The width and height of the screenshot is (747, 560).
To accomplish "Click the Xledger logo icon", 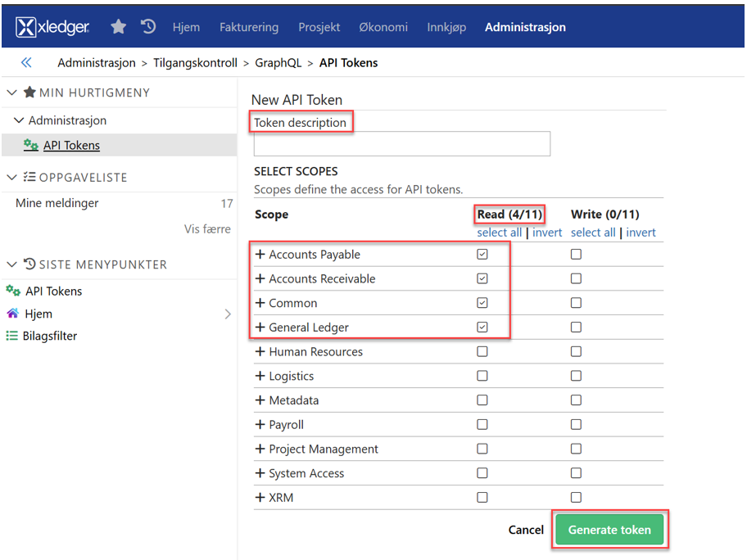I will [26, 27].
